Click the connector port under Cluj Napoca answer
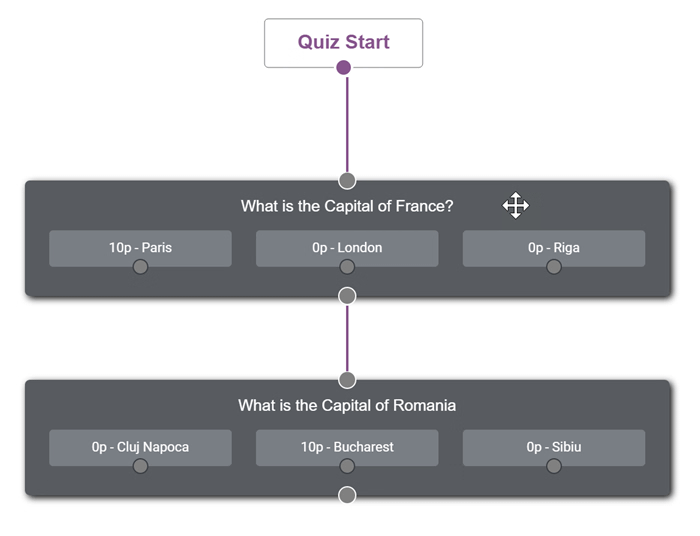Viewport: 700px width, 536px height. tap(140, 466)
